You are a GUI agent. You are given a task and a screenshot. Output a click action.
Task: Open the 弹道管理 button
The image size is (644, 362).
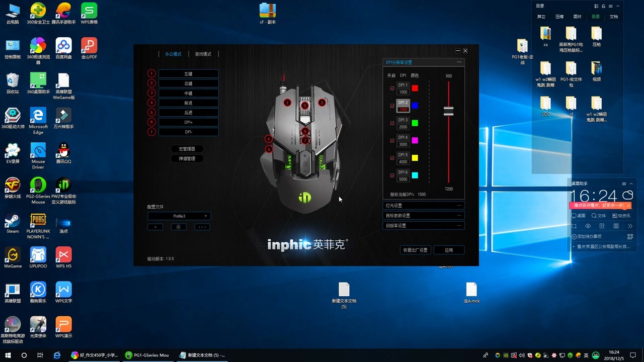(187, 158)
